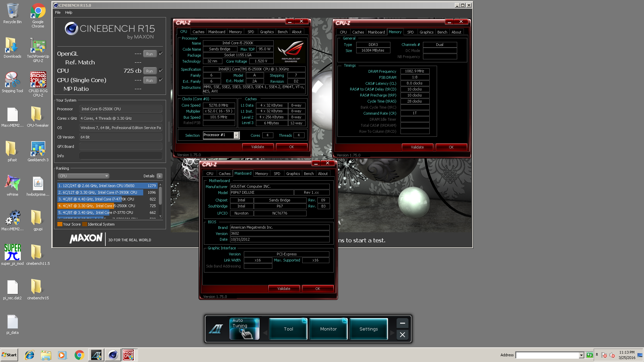644x362 pixels.
Task: Open the pifast desktop folder
Action: coord(12,152)
